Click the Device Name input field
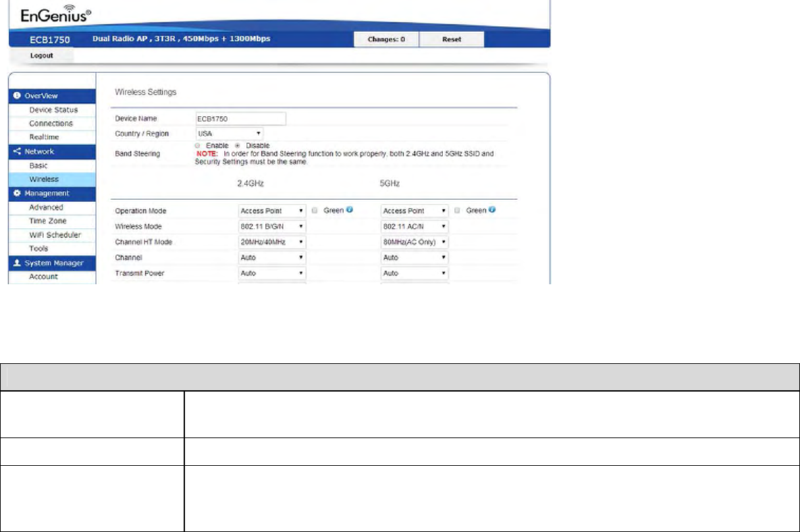The width and height of the screenshot is (800, 532). coord(241,119)
